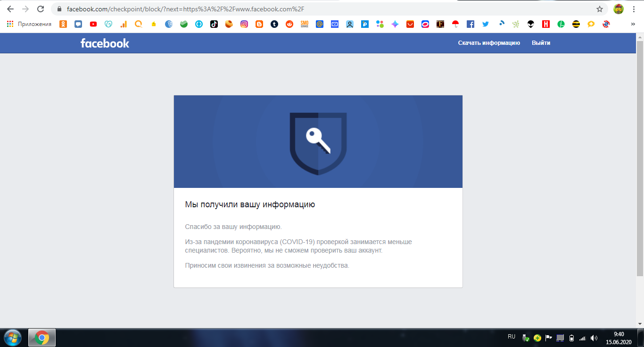
Task: Open the Twitter bookmark
Action: pyautogui.click(x=486, y=24)
